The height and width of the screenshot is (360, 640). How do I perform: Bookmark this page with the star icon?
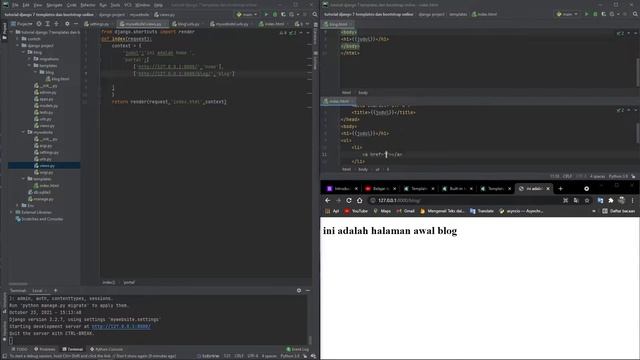tap(587, 200)
